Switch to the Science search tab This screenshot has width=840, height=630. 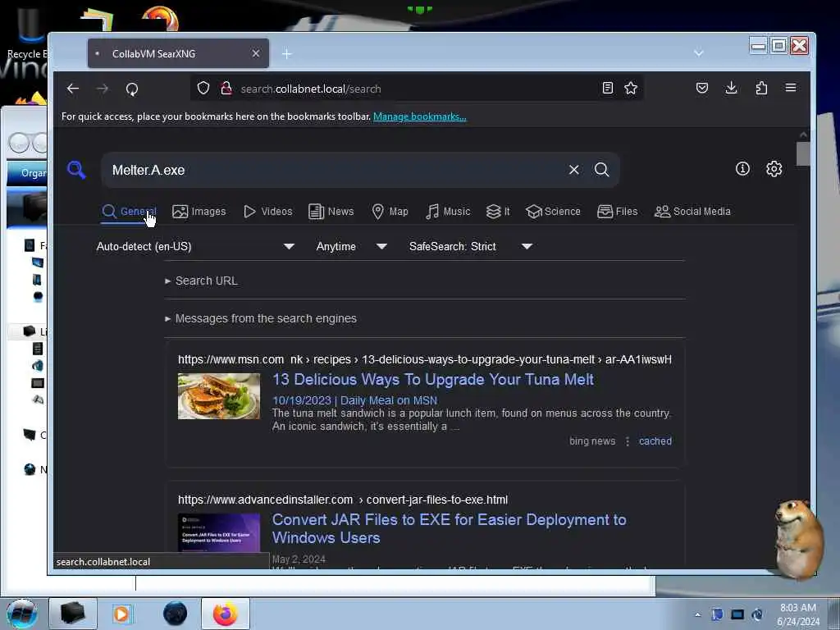pyautogui.click(x=553, y=211)
